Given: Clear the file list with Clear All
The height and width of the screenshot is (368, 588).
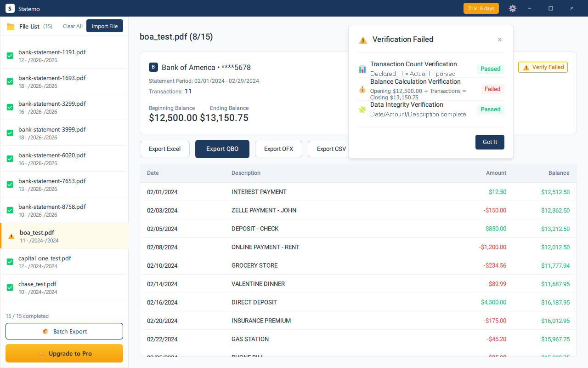Looking at the screenshot, I should pos(73,26).
